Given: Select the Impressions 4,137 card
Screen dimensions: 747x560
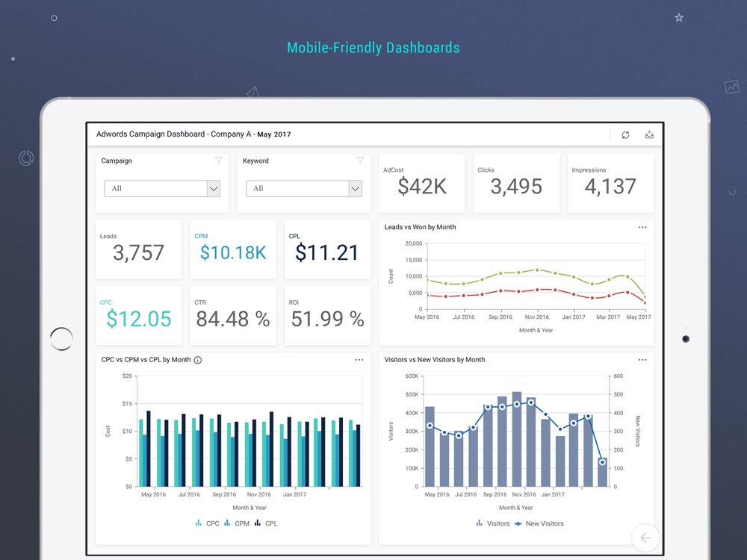Looking at the screenshot, I should click(x=610, y=184).
